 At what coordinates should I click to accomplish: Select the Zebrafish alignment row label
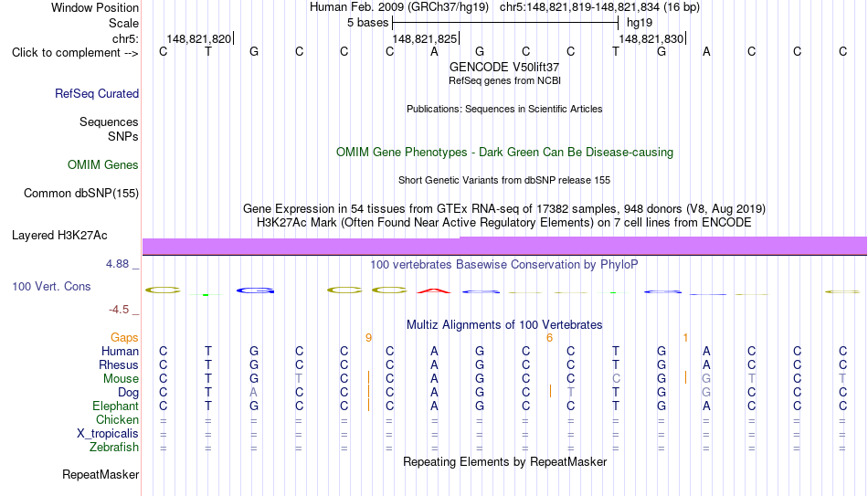(114, 447)
